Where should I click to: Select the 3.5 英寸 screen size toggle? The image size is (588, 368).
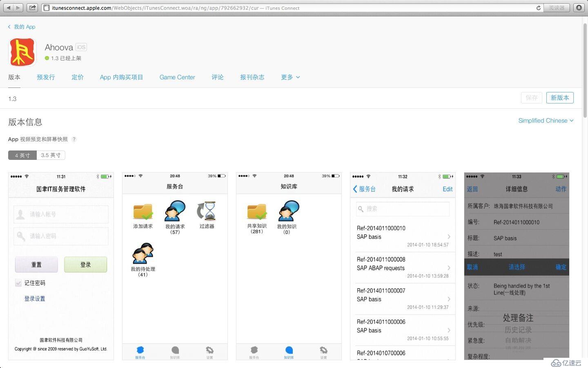[x=51, y=155]
